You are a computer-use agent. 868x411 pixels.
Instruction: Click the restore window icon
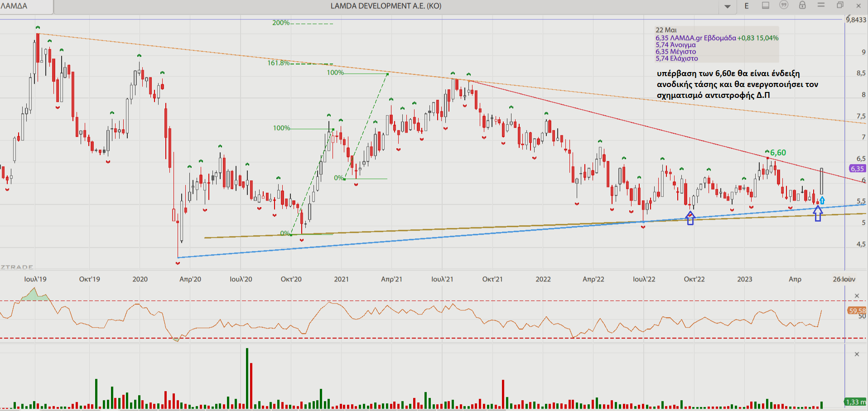840,5
